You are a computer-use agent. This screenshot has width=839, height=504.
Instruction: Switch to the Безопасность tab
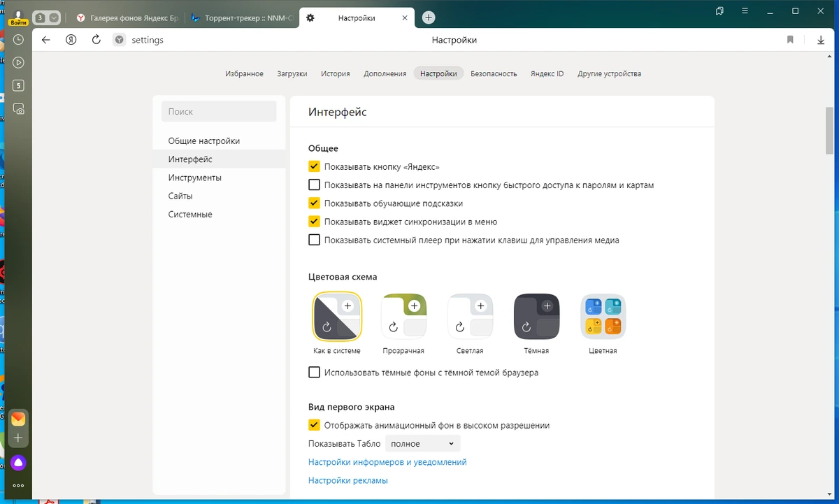(494, 73)
